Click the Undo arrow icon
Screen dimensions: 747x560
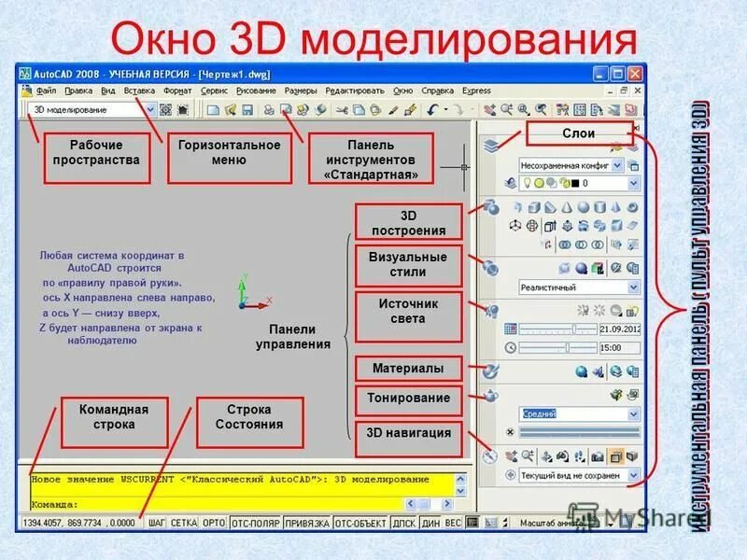point(432,110)
